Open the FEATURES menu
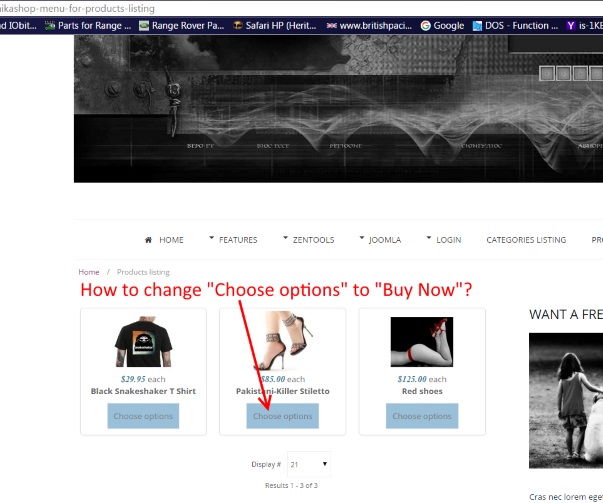The height and width of the screenshot is (503, 603). coord(238,240)
